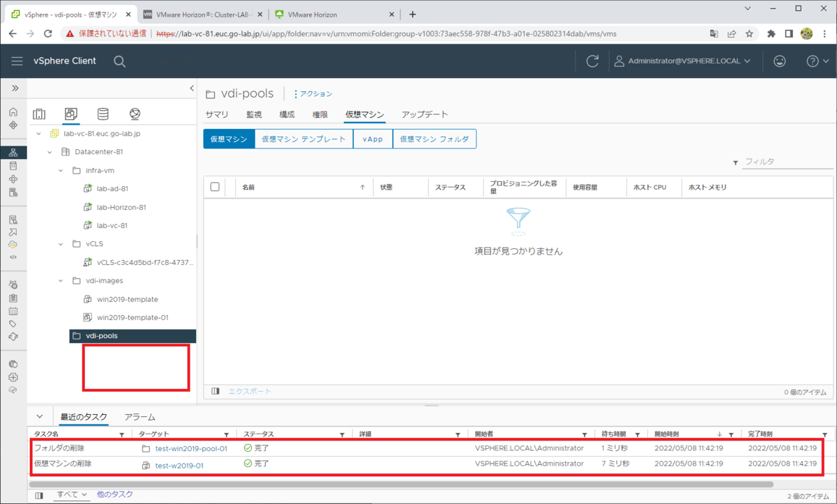Open Content Libraries sidebar icon
This screenshot has width=837, height=504.
(x=13, y=166)
